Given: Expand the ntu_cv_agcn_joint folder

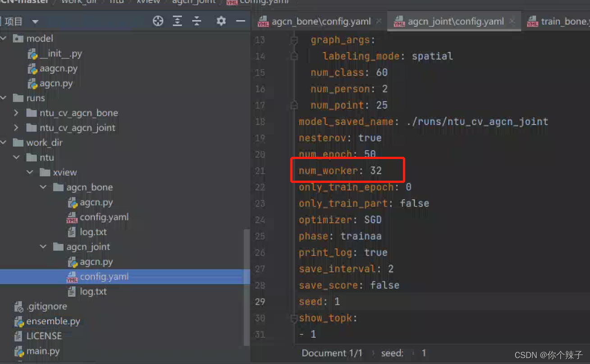Looking at the screenshot, I should pyautogui.click(x=16, y=127).
